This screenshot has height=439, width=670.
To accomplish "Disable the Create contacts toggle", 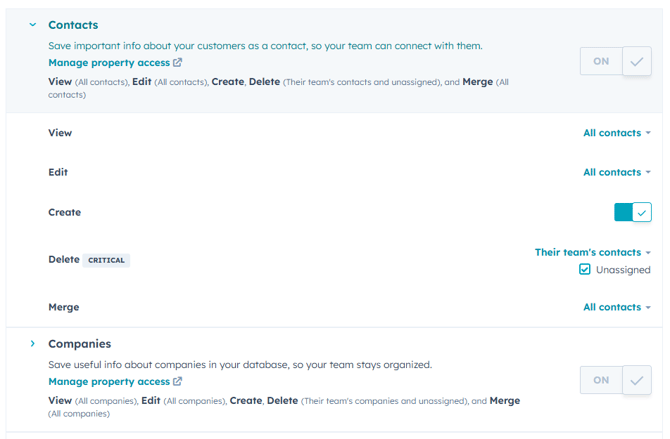I will pos(632,212).
